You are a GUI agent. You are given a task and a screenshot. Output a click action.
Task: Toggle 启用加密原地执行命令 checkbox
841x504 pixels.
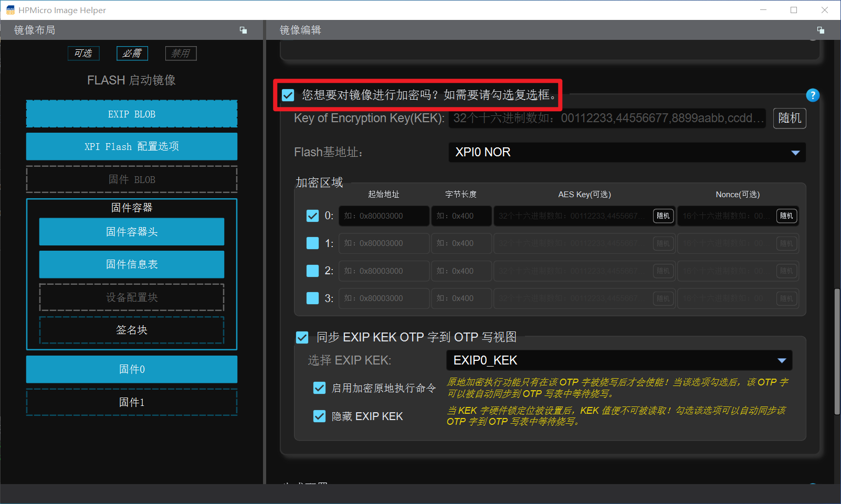click(319, 388)
